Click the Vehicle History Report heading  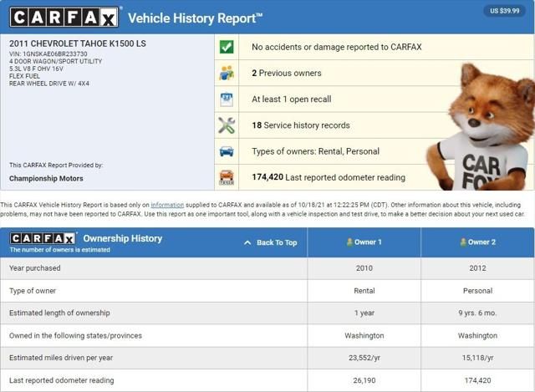click(195, 18)
